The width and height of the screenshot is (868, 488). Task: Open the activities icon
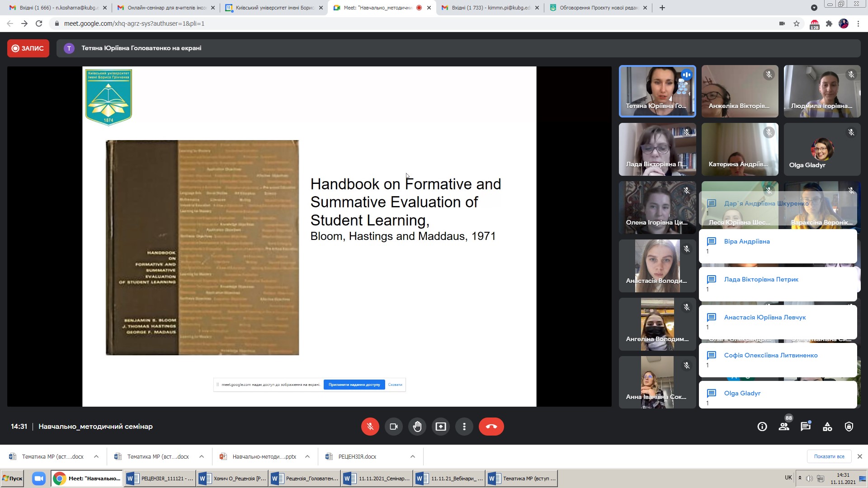827,427
